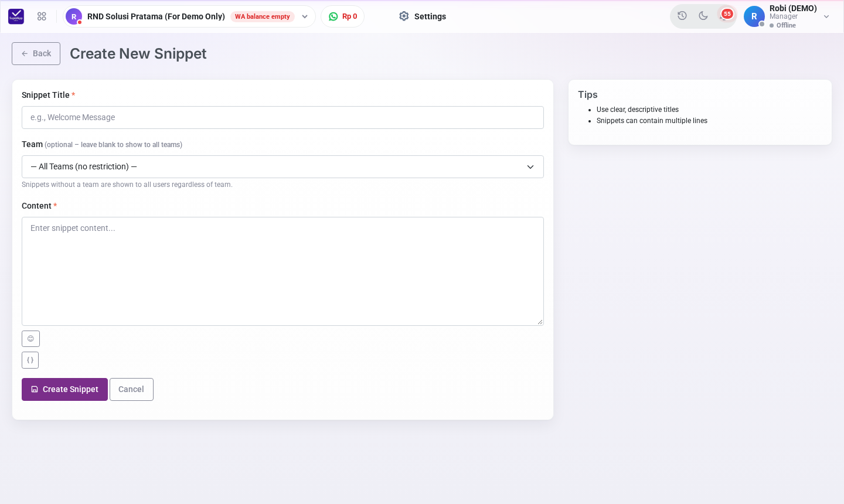Expand the Robi (DEMO) user menu chevron
844x504 pixels.
tap(826, 16)
